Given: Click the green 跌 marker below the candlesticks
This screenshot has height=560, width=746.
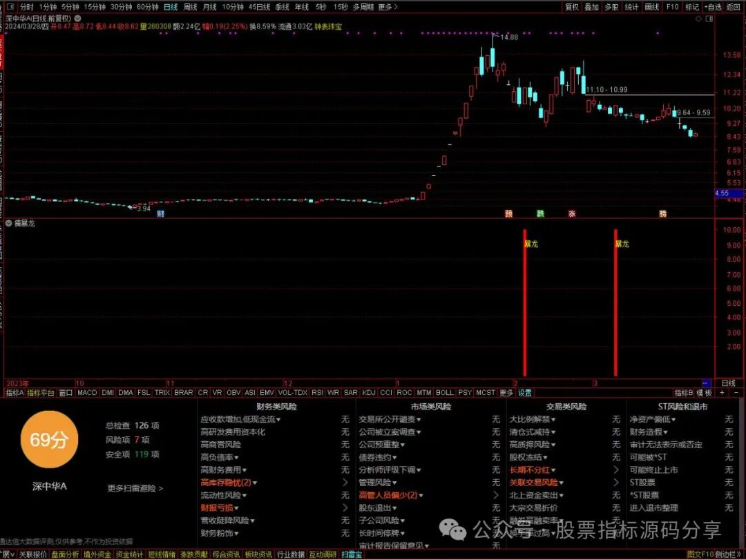Looking at the screenshot, I should 540,213.
